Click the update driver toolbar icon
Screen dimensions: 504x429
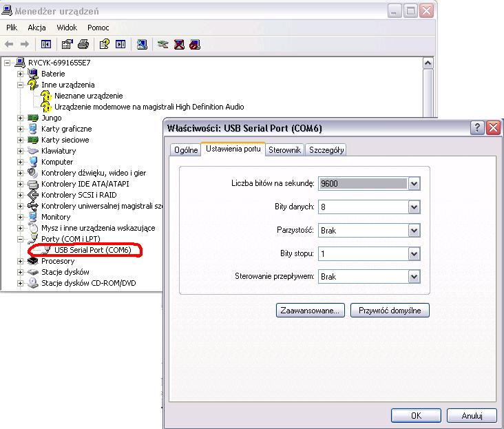(x=162, y=44)
